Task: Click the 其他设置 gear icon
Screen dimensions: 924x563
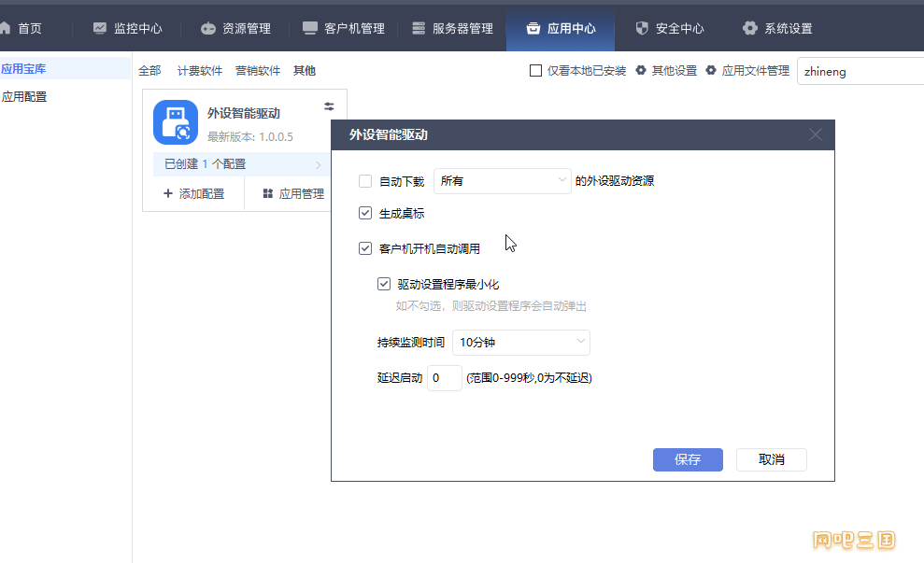Action: coord(641,71)
